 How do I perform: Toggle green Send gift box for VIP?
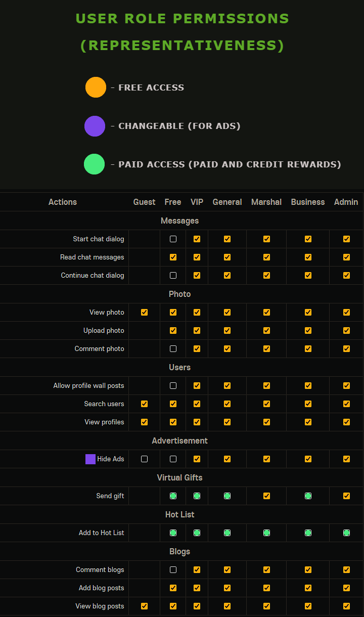(x=197, y=496)
